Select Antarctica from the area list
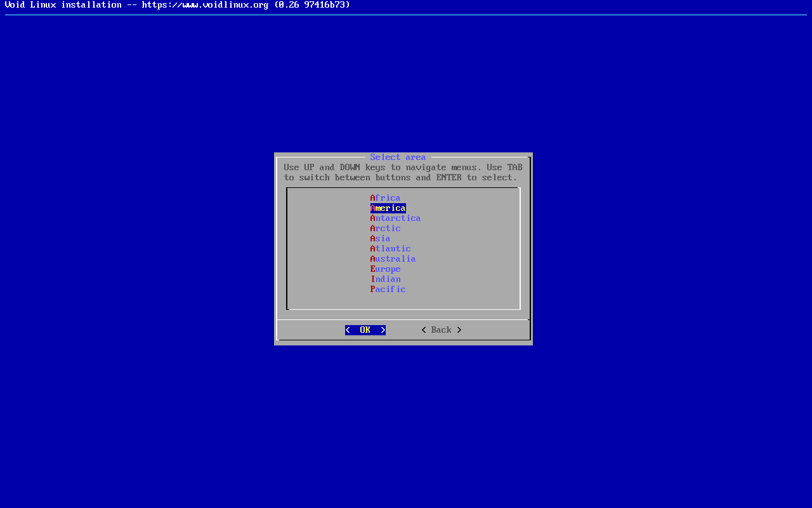 click(395, 218)
